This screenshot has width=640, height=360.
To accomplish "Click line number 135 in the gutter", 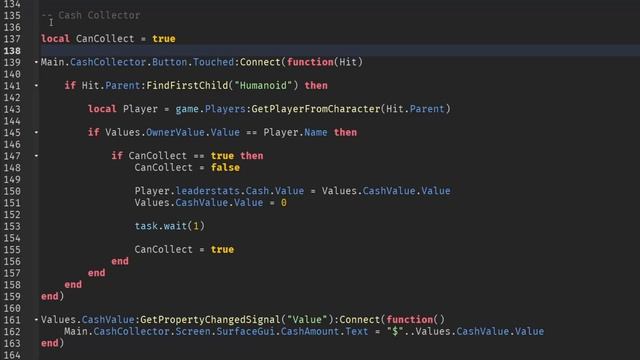I will pos(12,16).
